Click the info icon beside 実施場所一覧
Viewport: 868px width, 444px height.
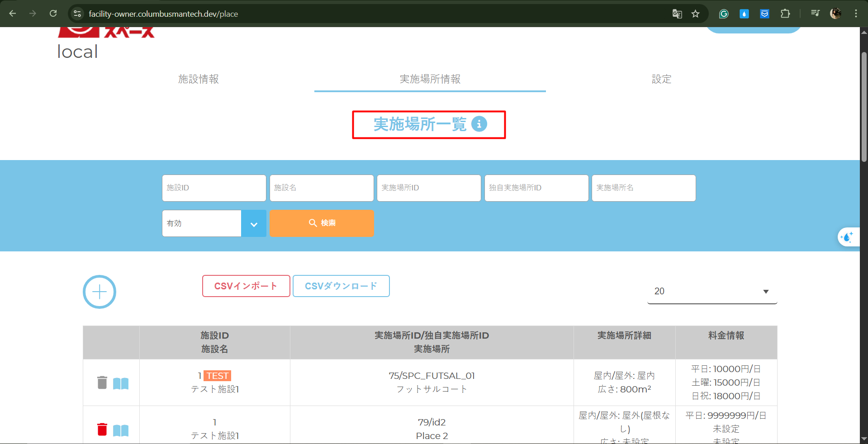point(479,124)
